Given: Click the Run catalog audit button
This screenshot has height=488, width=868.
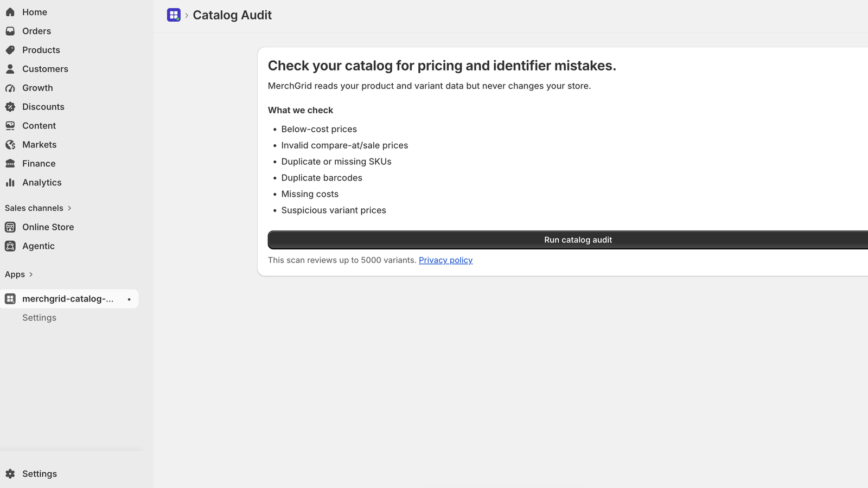Looking at the screenshot, I should click(568, 240).
